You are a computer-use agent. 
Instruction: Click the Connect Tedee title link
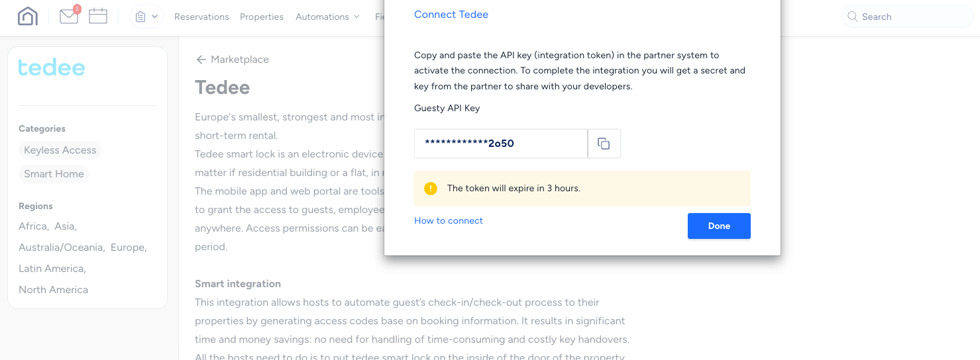451,15
